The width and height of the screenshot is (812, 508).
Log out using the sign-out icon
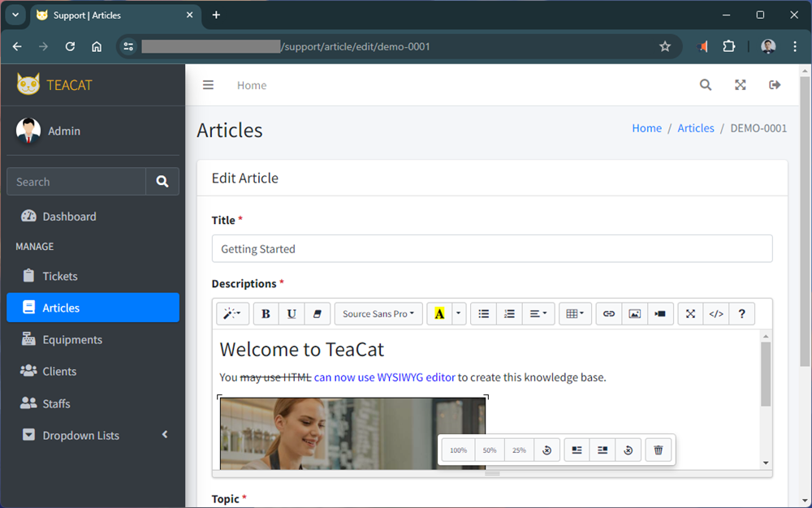pos(775,85)
